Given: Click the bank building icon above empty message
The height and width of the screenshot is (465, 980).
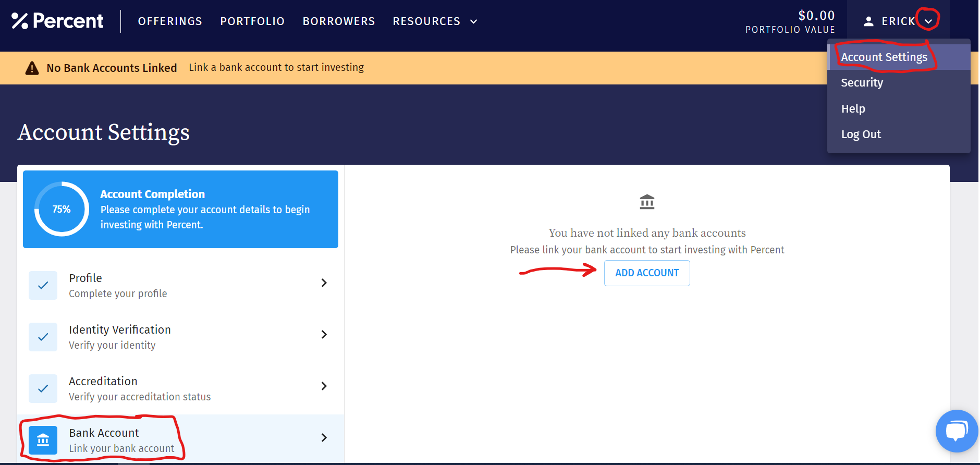Looking at the screenshot, I should [647, 202].
